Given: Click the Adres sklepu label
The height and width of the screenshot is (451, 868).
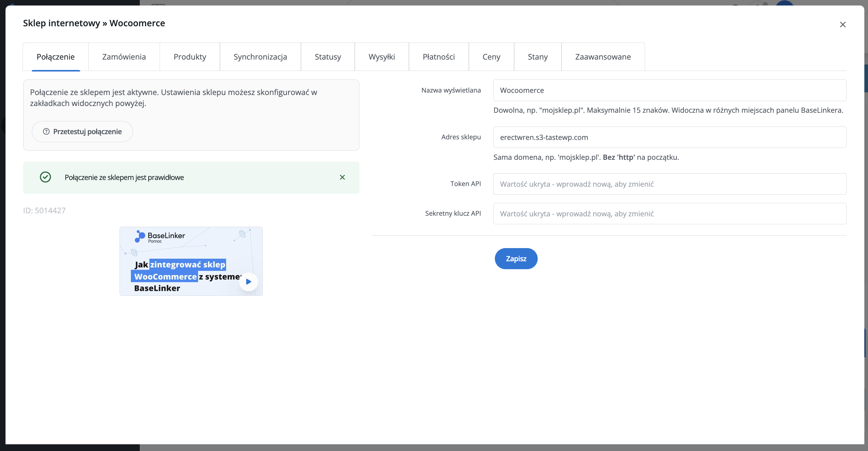Looking at the screenshot, I should pyautogui.click(x=461, y=137).
